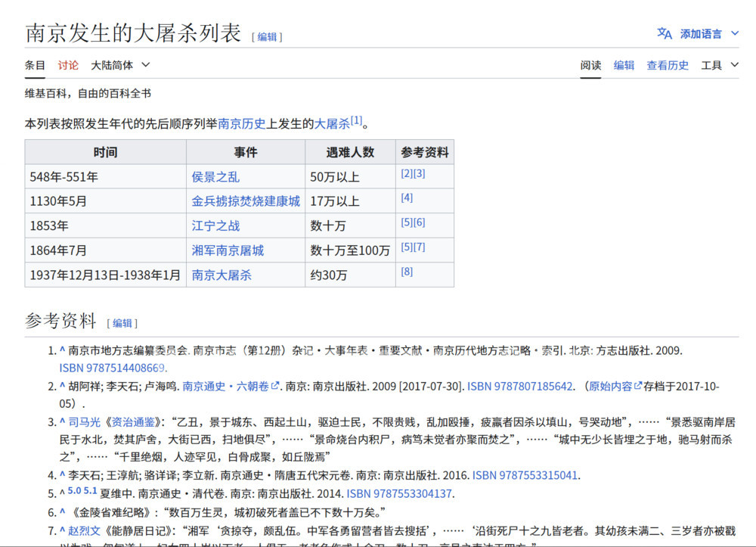Open the 侯景之乱 article link
The image size is (756, 547).
pyautogui.click(x=215, y=177)
